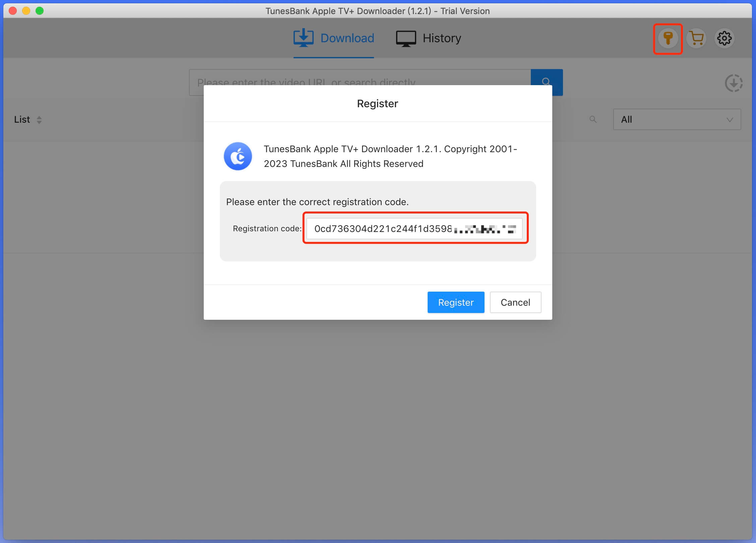Click 'Please enter the correct registration code.' text
The image size is (756, 543).
point(317,202)
